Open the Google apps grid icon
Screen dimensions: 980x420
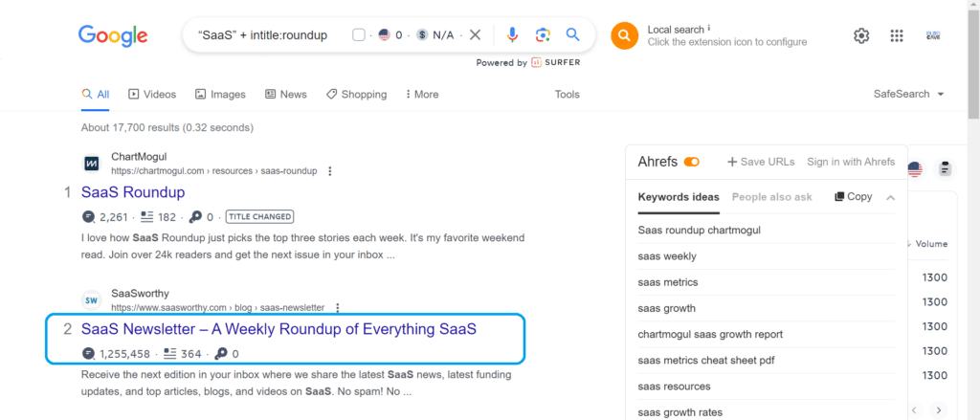click(x=897, y=35)
